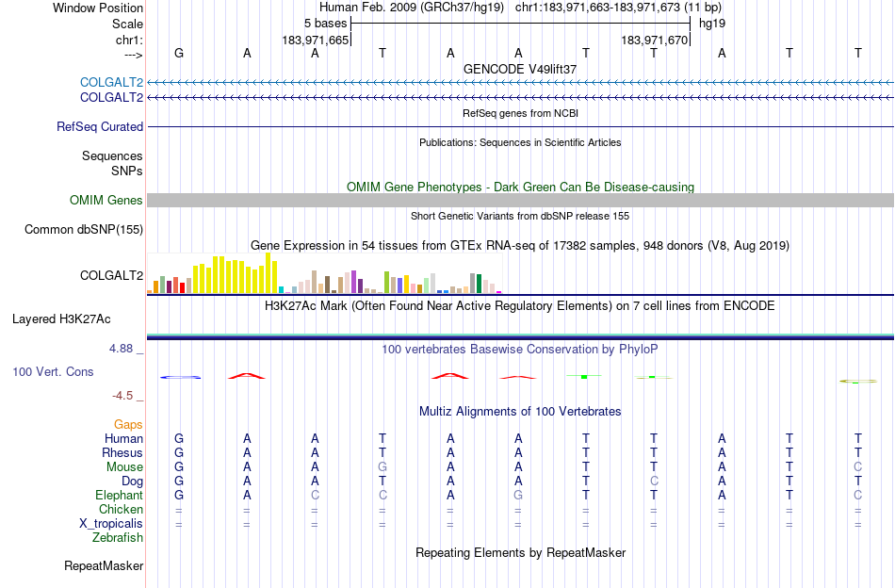Click the gray G mismatch in Mouse row
The height and width of the screenshot is (588, 895).
click(x=382, y=467)
